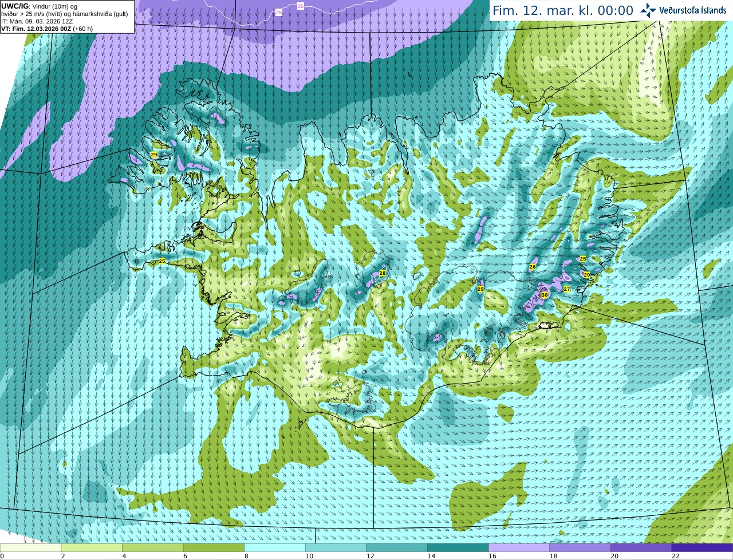Screen dimensions: 733x560
Task: Click the yellow 30 gust label in East Iceland
Action: tap(545, 295)
